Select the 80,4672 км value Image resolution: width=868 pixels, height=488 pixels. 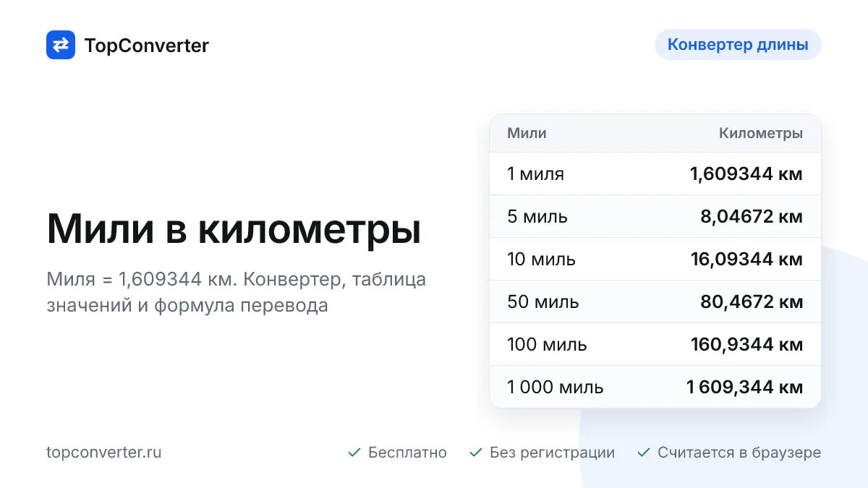752,302
